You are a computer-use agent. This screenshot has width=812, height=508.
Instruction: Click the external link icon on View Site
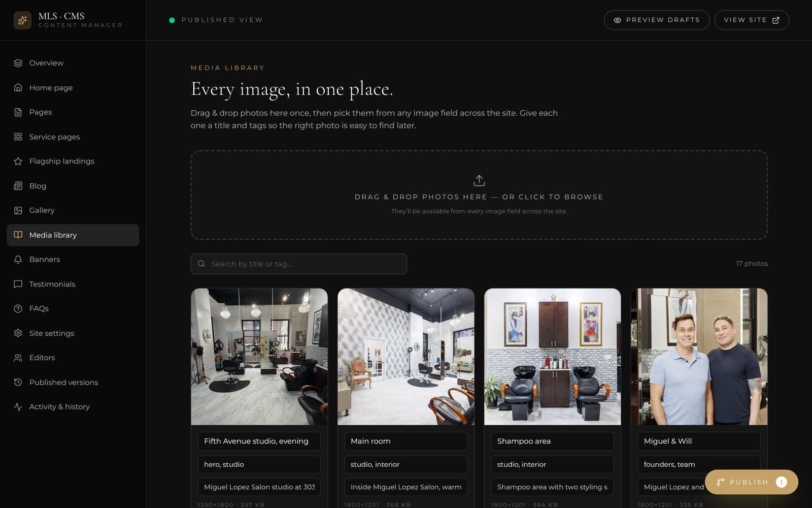pos(775,20)
